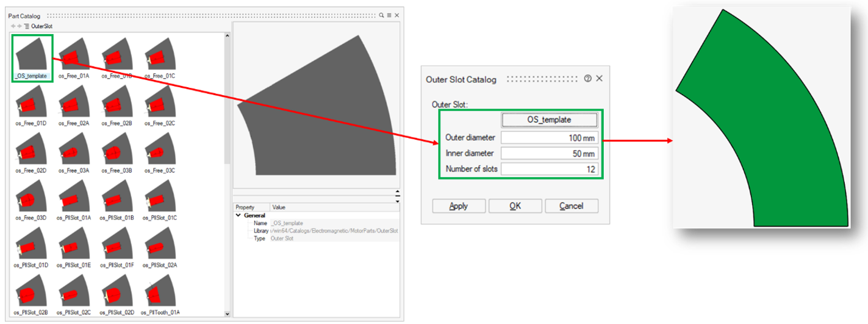
Task: Click the search icon in Part Catalog header
Action: pyautogui.click(x=382, y=15)
